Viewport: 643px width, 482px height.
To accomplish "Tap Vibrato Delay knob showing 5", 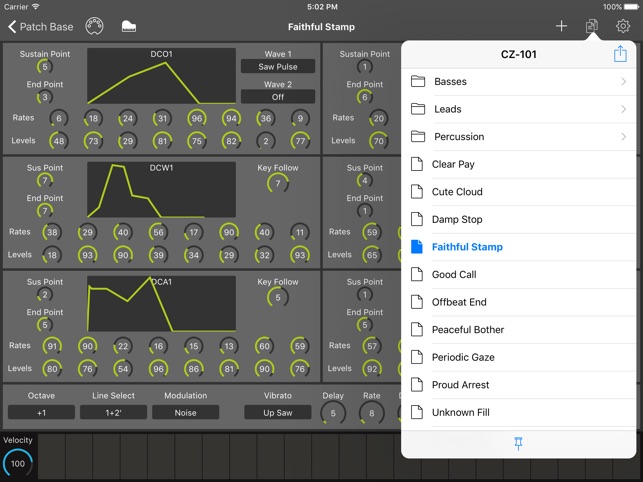I will point(333,413).
